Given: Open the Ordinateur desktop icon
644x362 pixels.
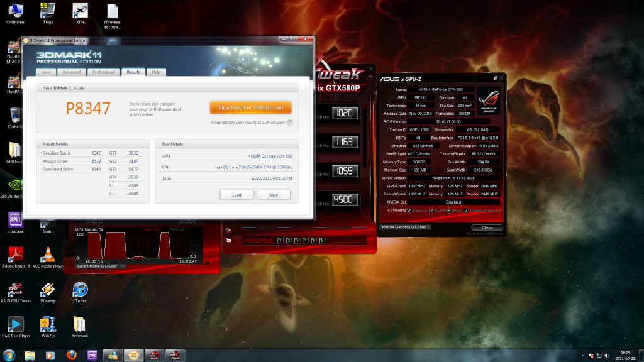Looking at the screenshot, I should pyautogui.click(x=16, y=13).
